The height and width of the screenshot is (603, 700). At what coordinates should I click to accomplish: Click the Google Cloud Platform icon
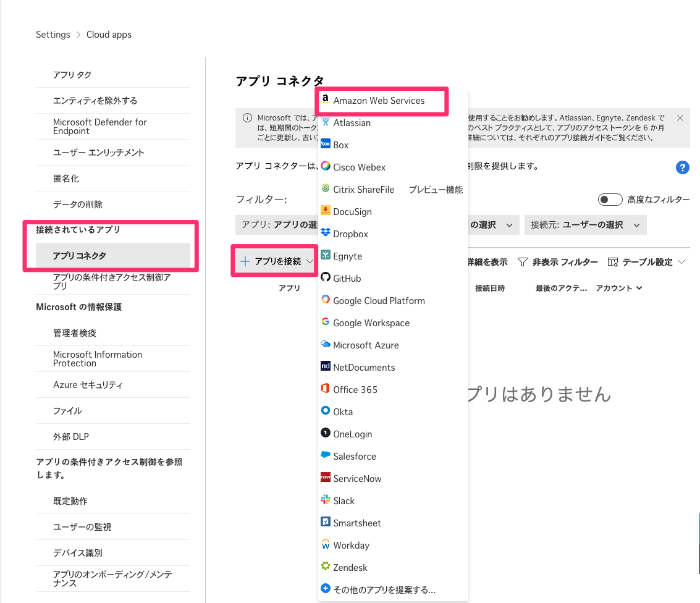[326, 300]
